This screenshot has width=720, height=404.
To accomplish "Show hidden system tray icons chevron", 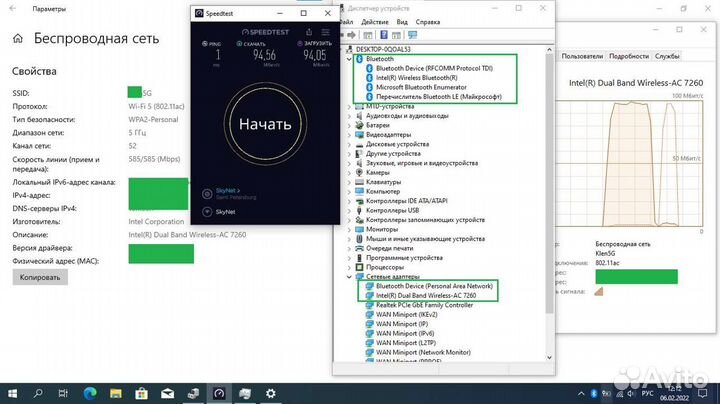I will [x=581, y=393].
